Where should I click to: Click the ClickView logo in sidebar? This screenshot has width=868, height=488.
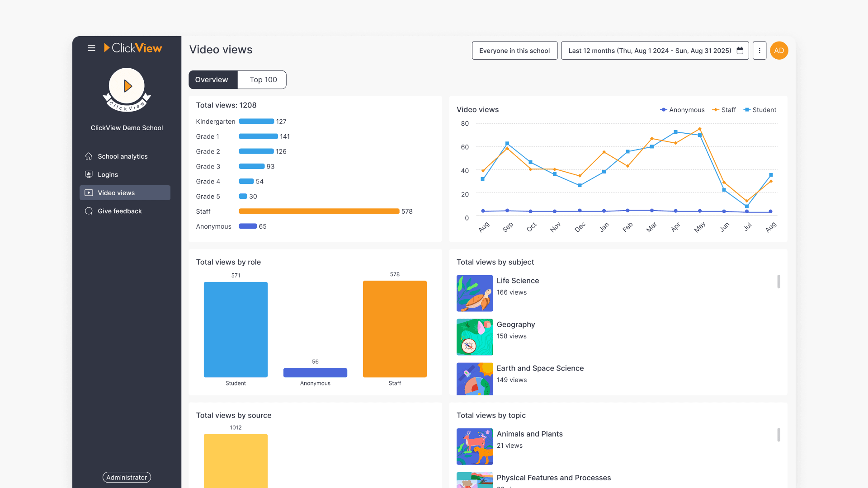pyautogui.click(x=133, y=48)
